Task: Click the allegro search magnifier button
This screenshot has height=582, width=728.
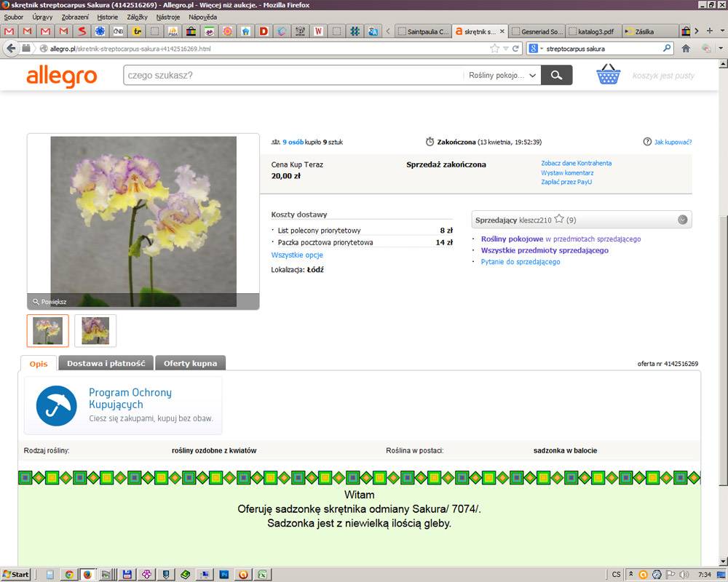Action: pyautogui.click(x=557, y=75)
